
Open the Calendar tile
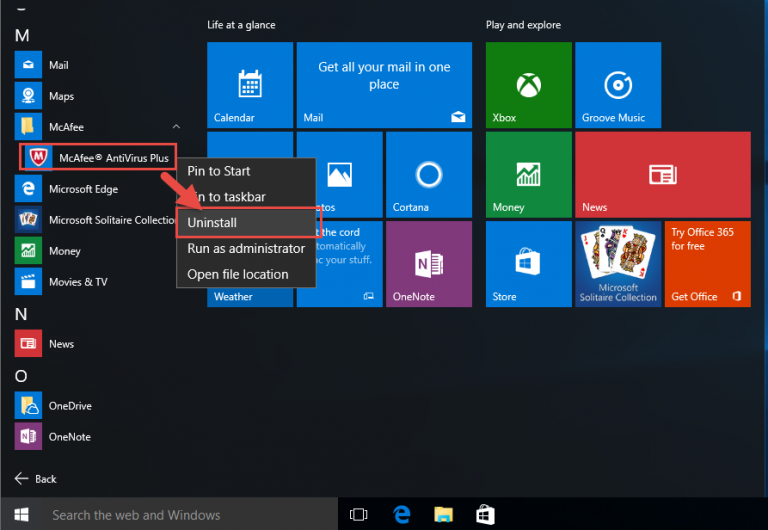[x=250, y=85]
